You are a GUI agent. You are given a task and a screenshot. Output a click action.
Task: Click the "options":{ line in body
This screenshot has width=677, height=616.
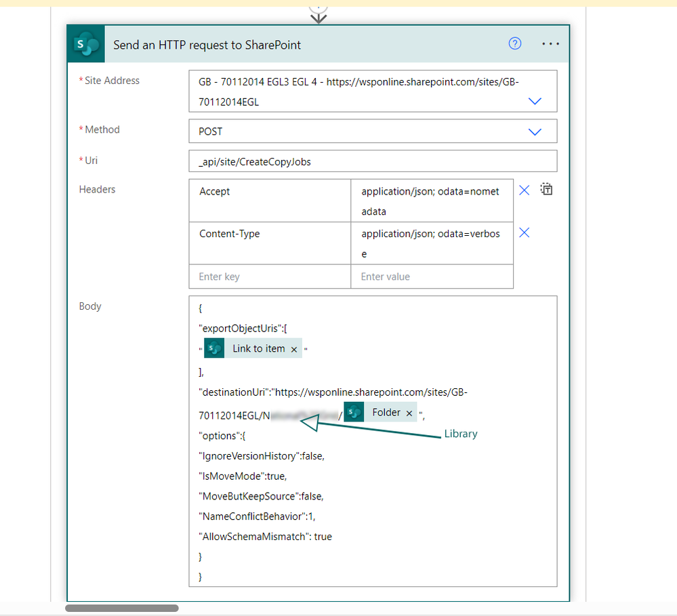tap(222, 436)
